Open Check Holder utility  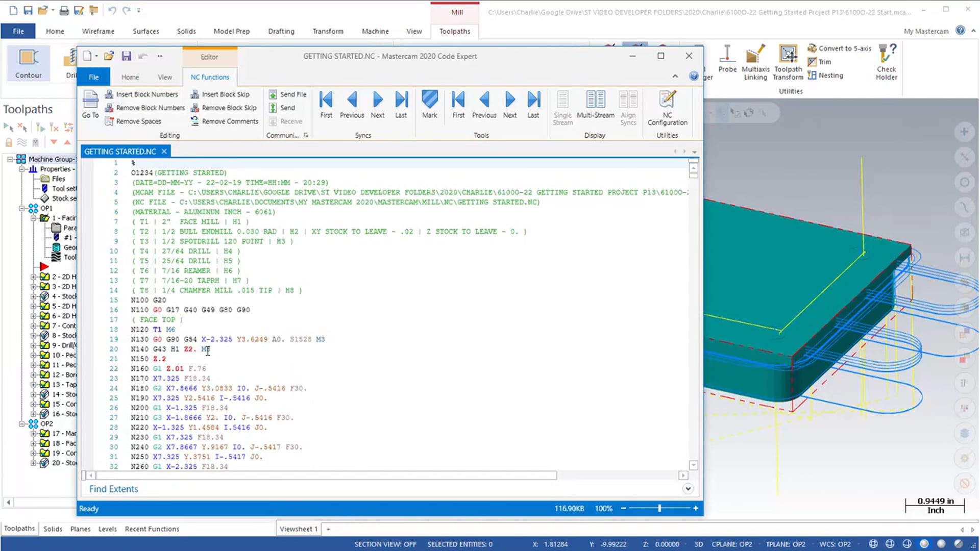887,62
